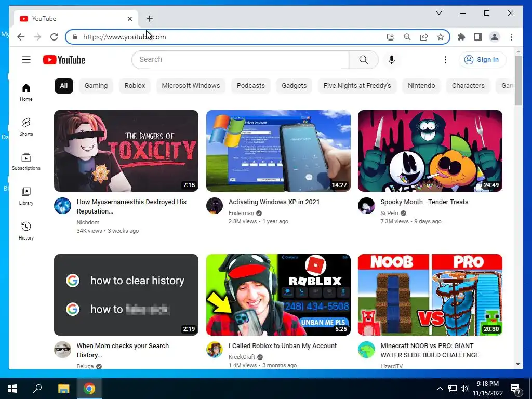Screen dimensions: 532x399
Task: Open "How Myusernamesthis Destroyed His Reputation" title
Action: click(x=131, y=206)
